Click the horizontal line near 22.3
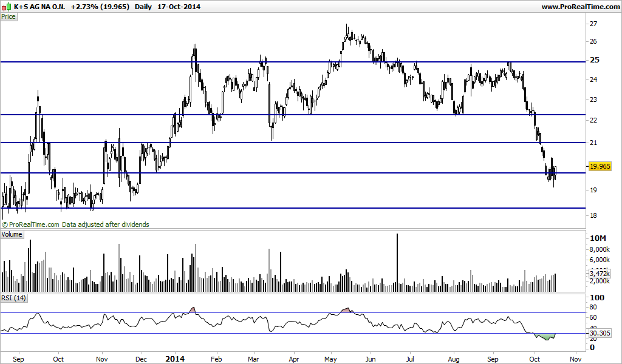The height and width of the screenshot is (364, 622). (x=293, y=115)
